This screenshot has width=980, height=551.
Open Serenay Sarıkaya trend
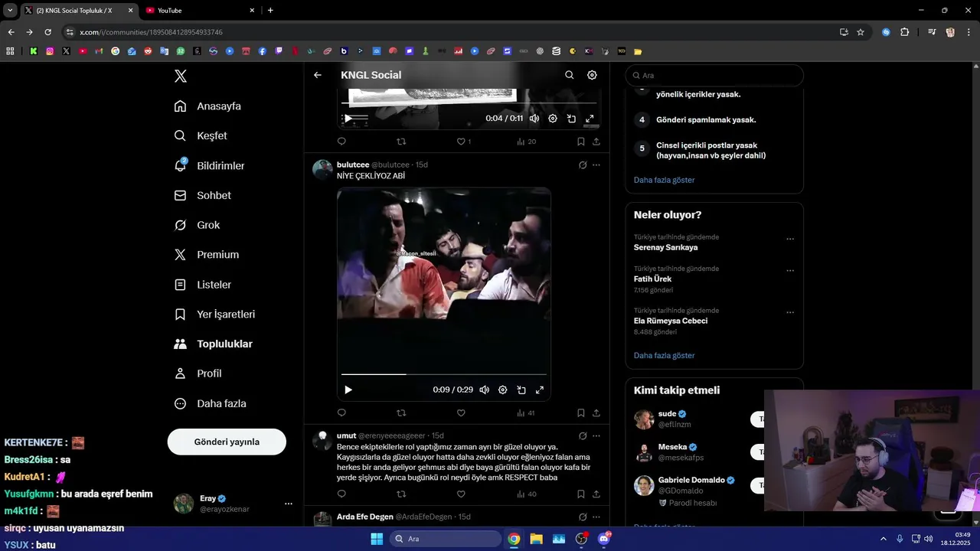coord(666,247)
